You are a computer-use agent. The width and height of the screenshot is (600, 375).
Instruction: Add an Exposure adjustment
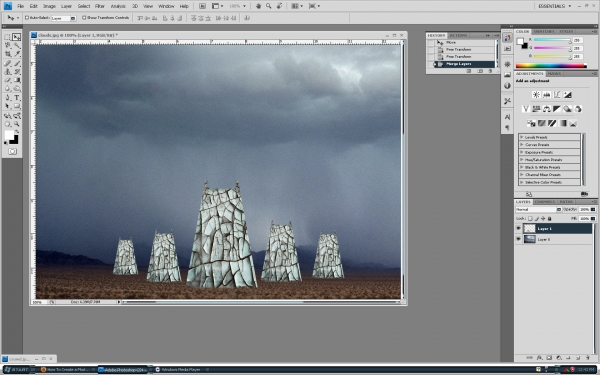(567, 95)
